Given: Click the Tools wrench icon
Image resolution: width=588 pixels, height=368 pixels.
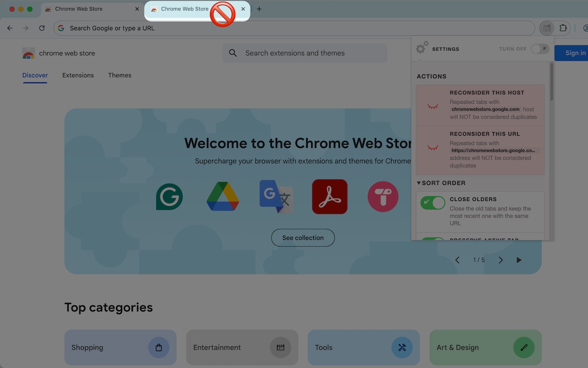Looking at the screenshot, I should 402,348.
